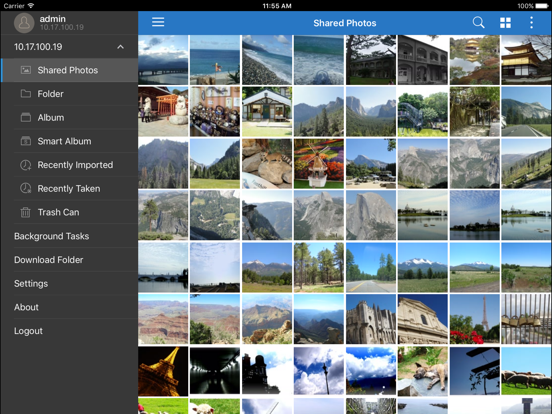Open the golden pavilion temple thumbnail
Viewport: 552px width, 414px height.
[526, 60]
